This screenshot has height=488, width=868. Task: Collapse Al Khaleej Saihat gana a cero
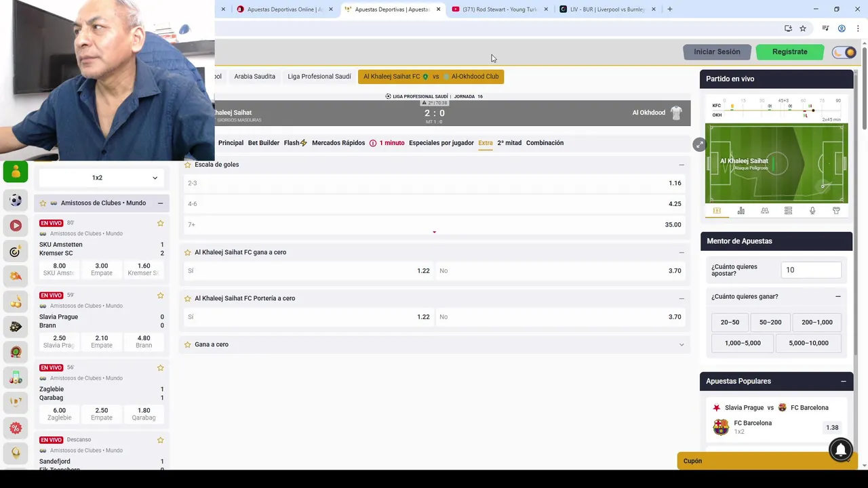point(682,252)
